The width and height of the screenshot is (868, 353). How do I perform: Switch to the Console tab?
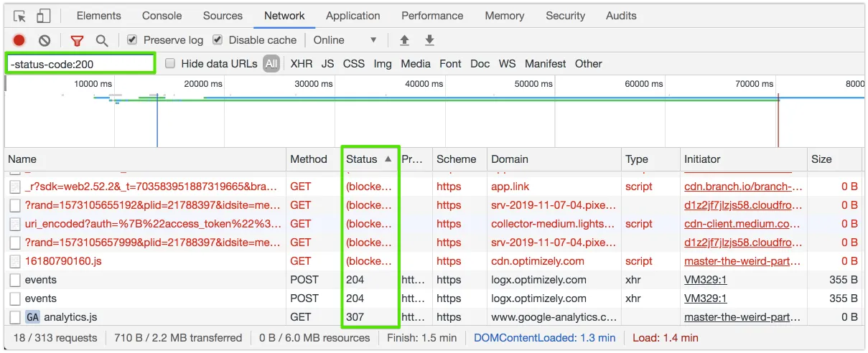[162, 16]
